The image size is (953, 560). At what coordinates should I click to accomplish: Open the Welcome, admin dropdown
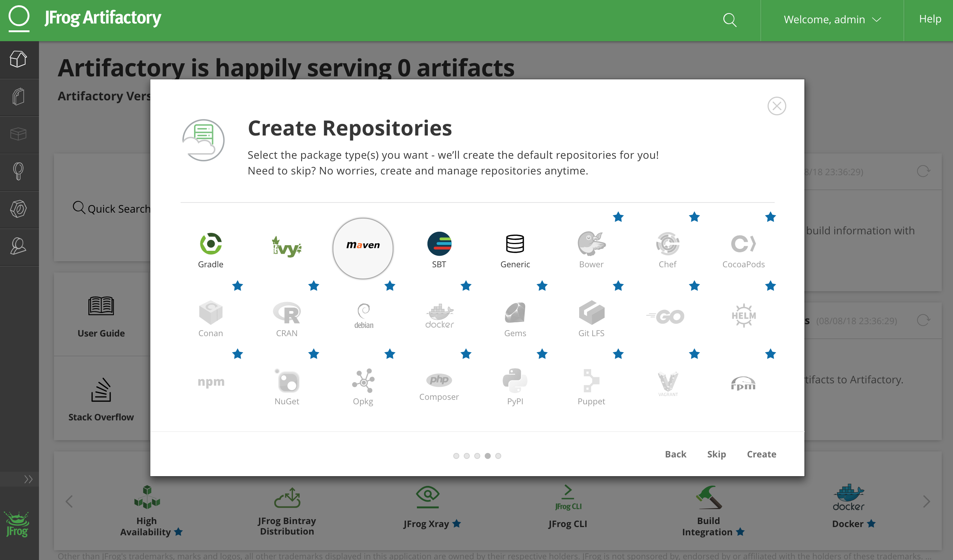click(x=832, y=19)
